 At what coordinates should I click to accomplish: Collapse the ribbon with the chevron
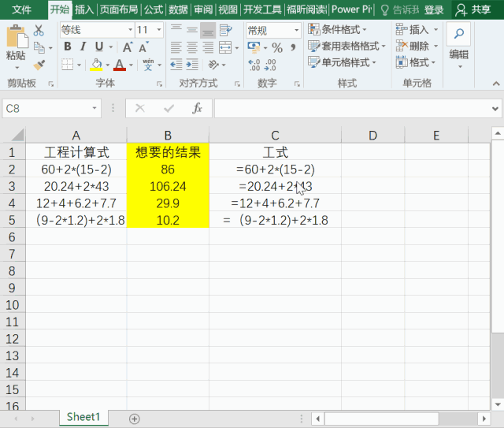click(496, 84)
